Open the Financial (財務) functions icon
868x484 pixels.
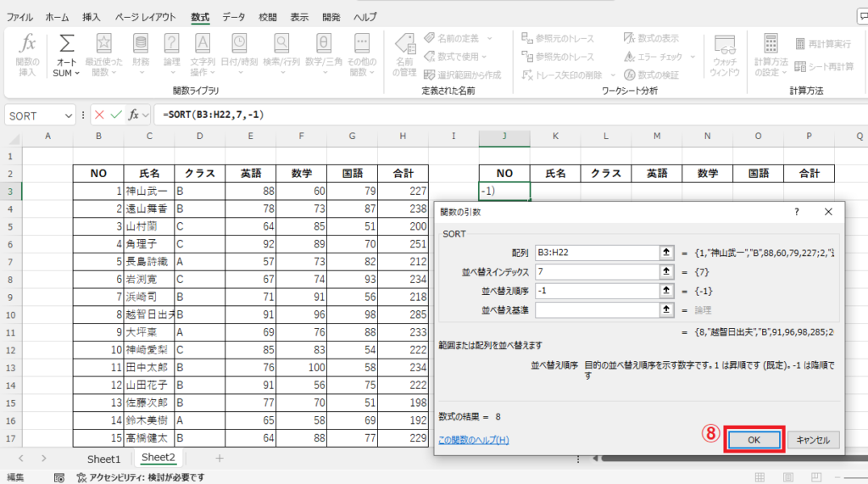pyautogui.click(x=141, y=44)
